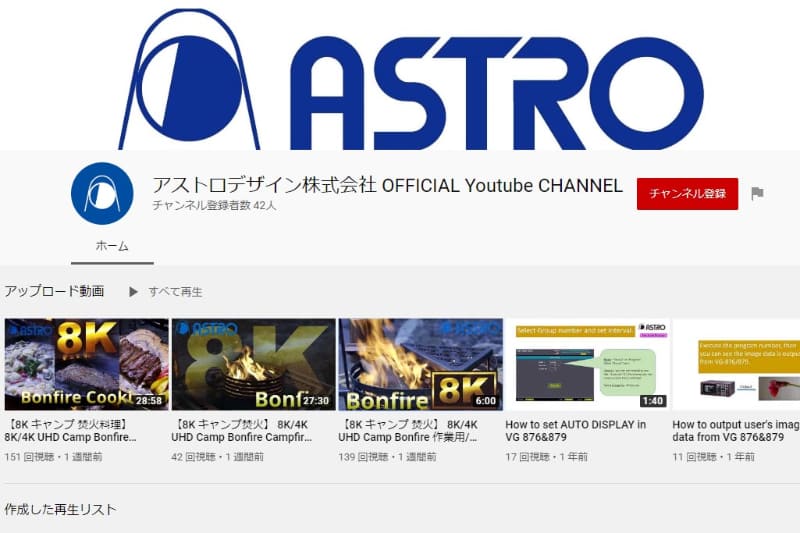Click title 【8K キャンプ焚火】 UHD Camp Bonfire Campfir
The image size is (800, 533).
click(241, 430)
